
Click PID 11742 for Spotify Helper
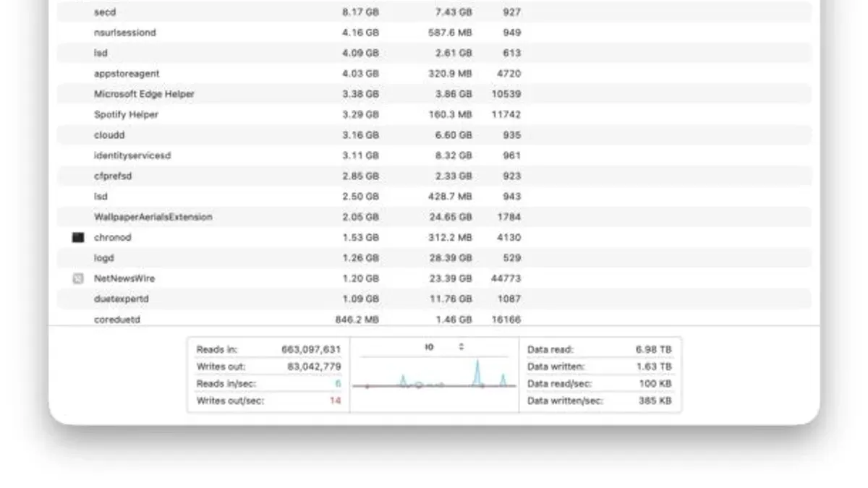506,114
